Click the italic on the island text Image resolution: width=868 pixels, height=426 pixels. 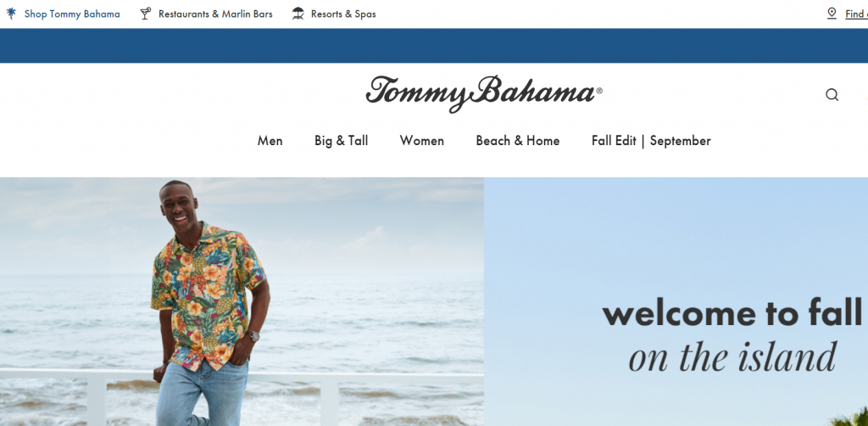(732, 356)
